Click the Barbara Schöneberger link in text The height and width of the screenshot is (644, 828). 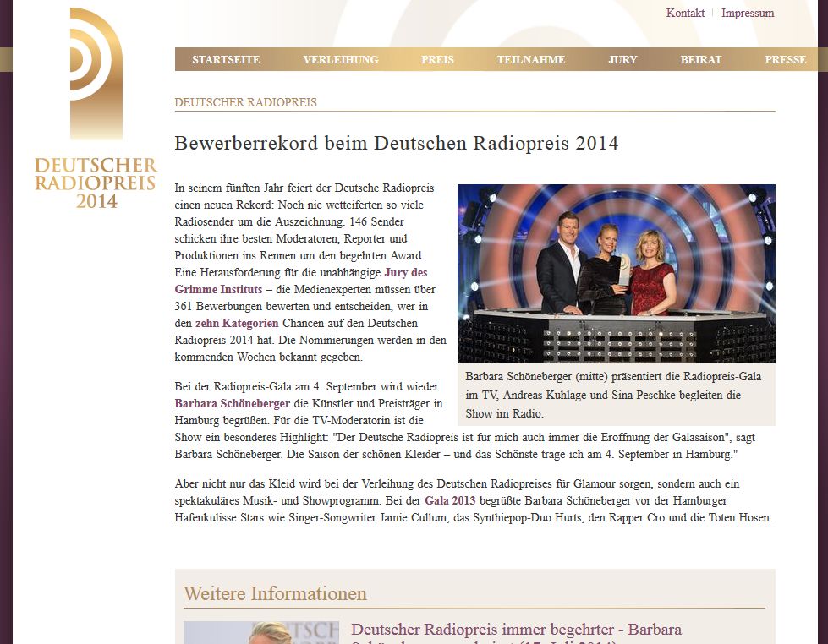pos(233,403)
